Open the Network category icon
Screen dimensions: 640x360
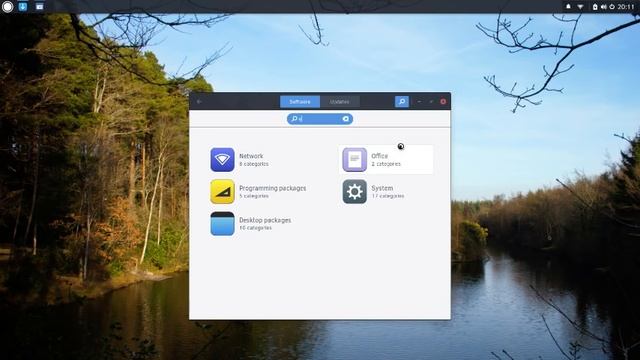222,160
